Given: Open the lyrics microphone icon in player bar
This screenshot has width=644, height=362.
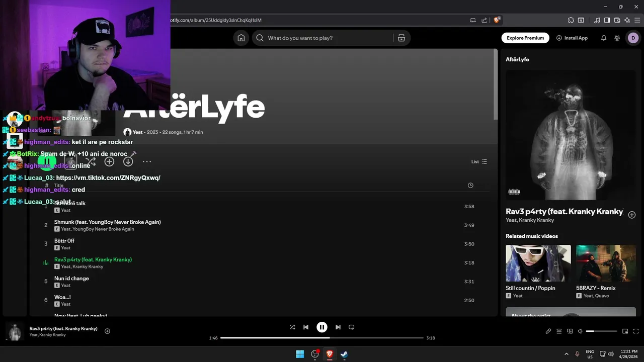Looking at the screenshot, I should (548, 331).
